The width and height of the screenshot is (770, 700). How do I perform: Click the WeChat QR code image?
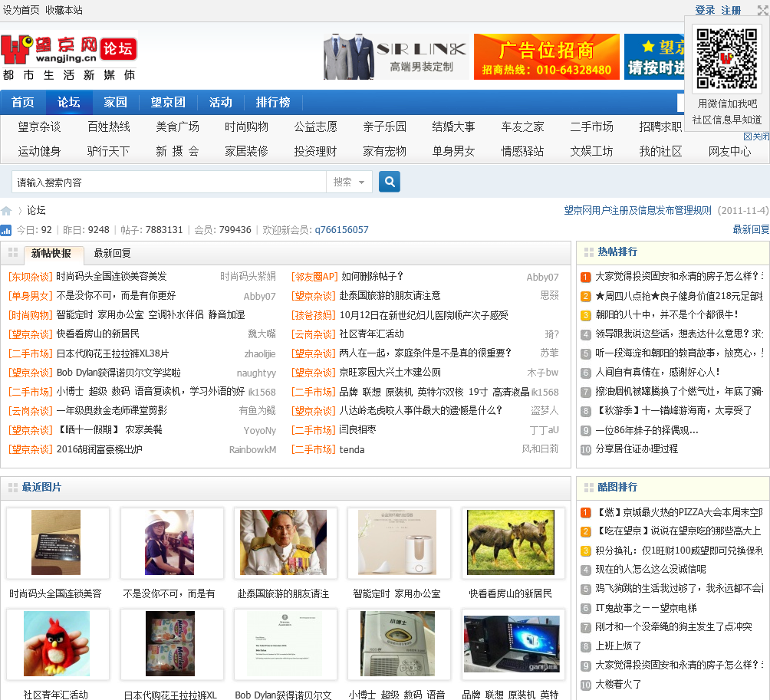click(726, 59)
